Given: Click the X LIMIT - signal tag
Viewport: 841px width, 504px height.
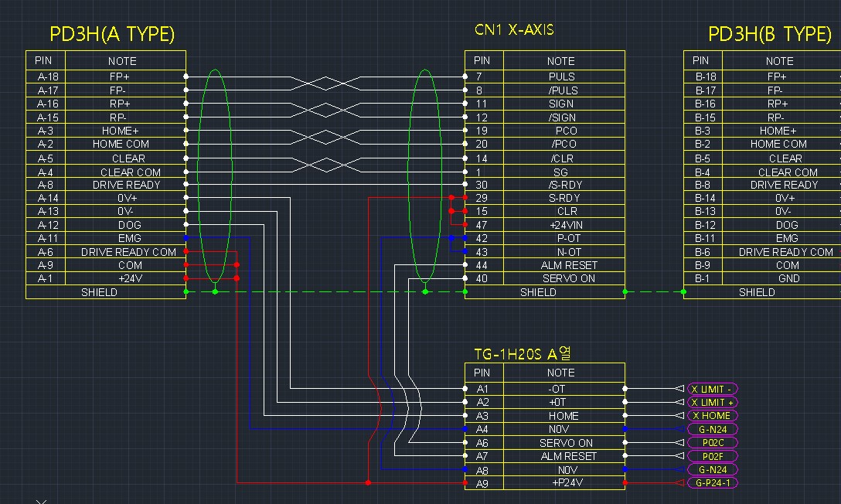Looking at the screenshot, I should click(710, 388).
